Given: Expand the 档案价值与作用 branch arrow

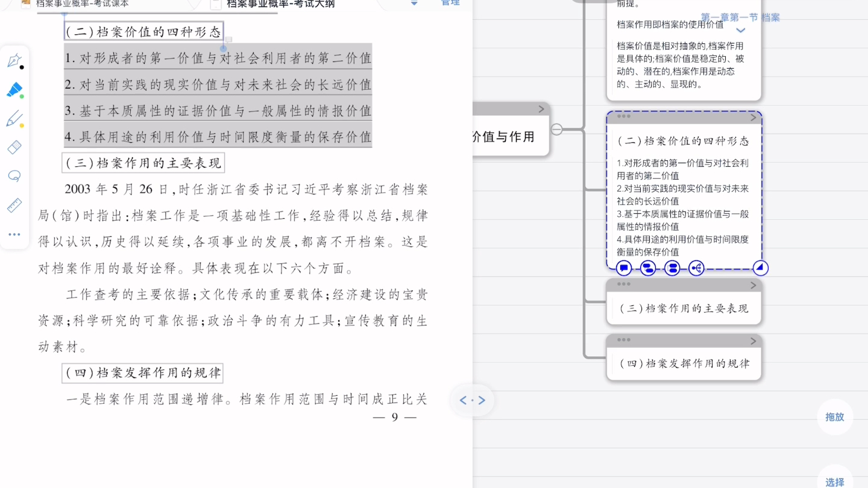Looking at the screenshot, I should point(541,109).
